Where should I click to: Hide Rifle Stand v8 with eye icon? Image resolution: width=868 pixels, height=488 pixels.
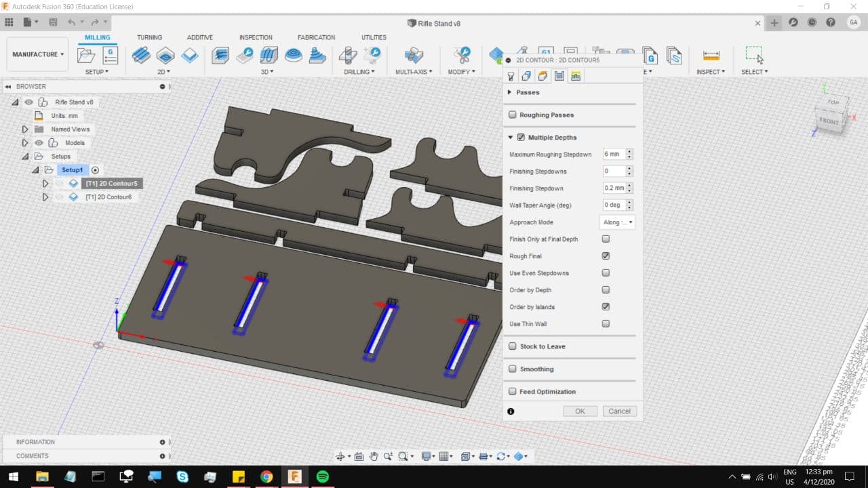28,102
